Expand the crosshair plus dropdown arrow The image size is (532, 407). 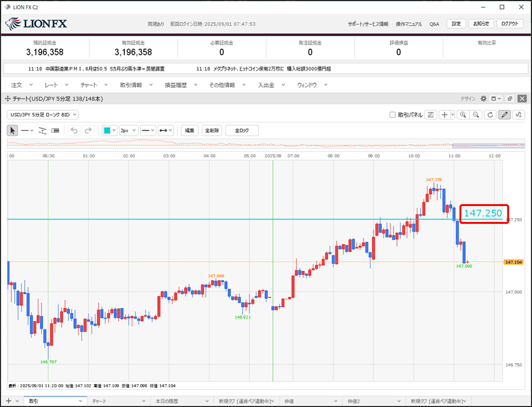coord(452,115)
